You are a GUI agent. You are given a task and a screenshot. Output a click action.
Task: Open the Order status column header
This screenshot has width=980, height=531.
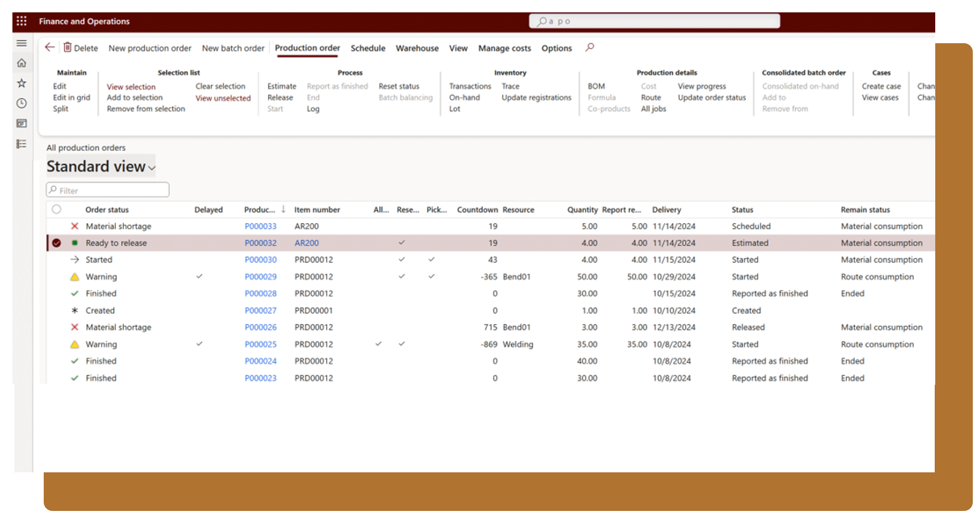click(x=107, y=210)
